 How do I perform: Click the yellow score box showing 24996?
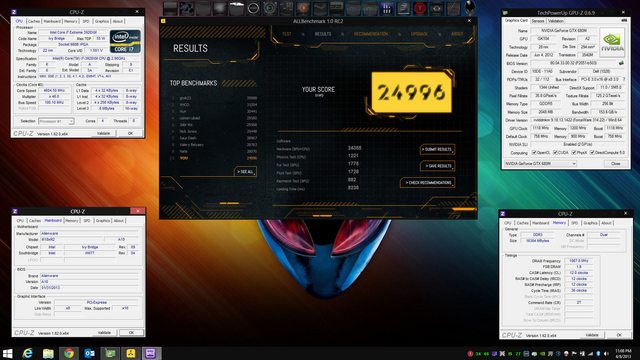(x=411, y=92)
